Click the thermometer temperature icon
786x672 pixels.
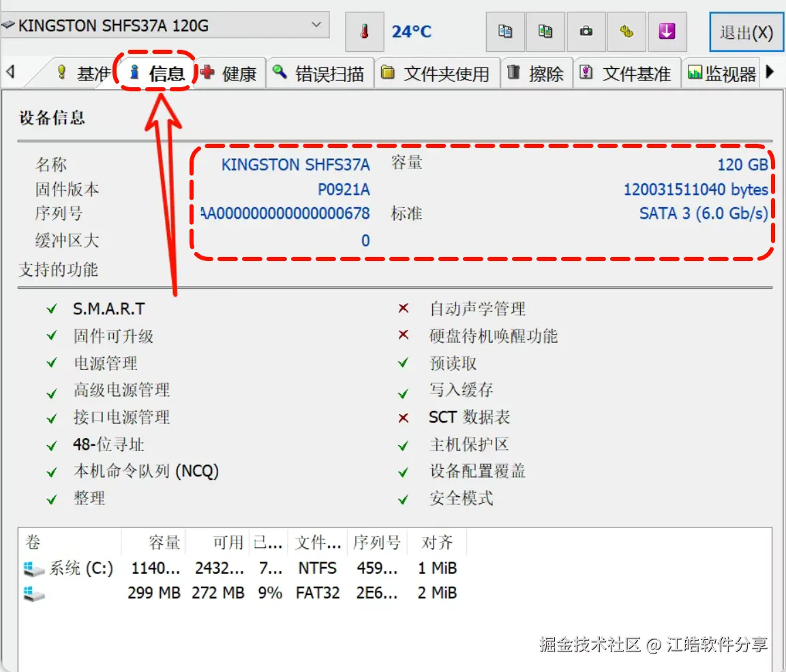(365, 31)
